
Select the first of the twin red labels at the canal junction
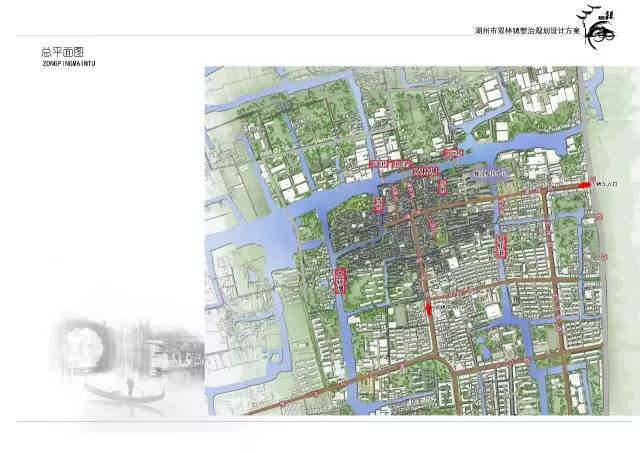point(378,164)
